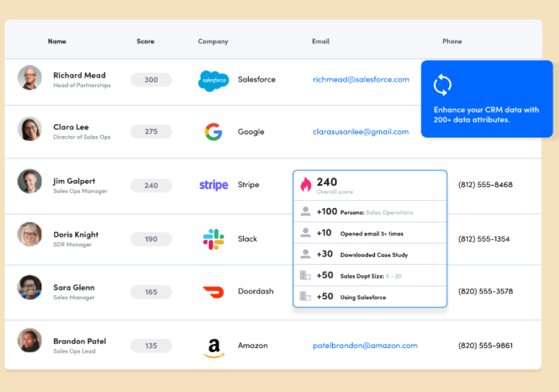Viewport: 559px width, 392px height.
Task: Click the Salesforce cloud logo
Action: pos(213,81)
